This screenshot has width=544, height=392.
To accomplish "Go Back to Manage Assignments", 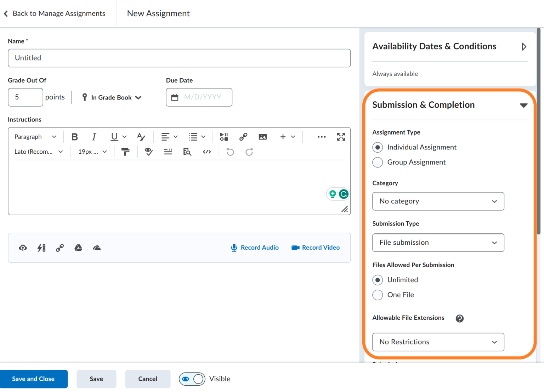I will point(54,13).
